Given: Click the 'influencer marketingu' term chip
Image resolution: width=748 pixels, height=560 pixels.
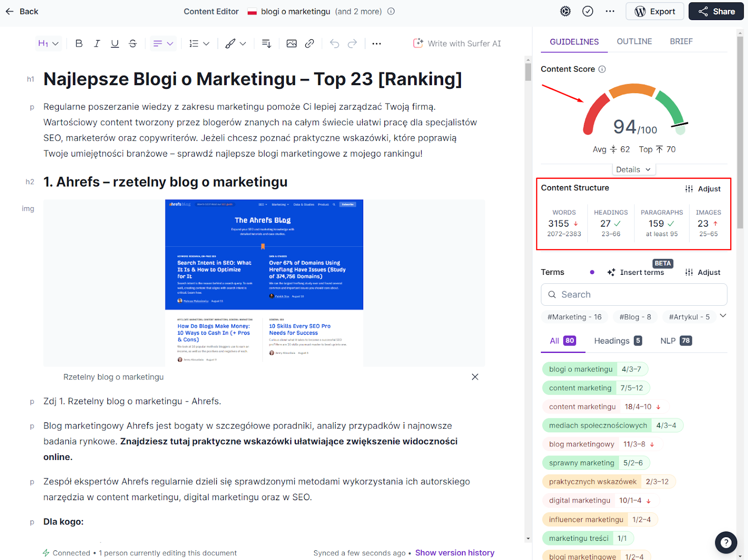Looking at the screenshot, I should click(x=600, y=519).
